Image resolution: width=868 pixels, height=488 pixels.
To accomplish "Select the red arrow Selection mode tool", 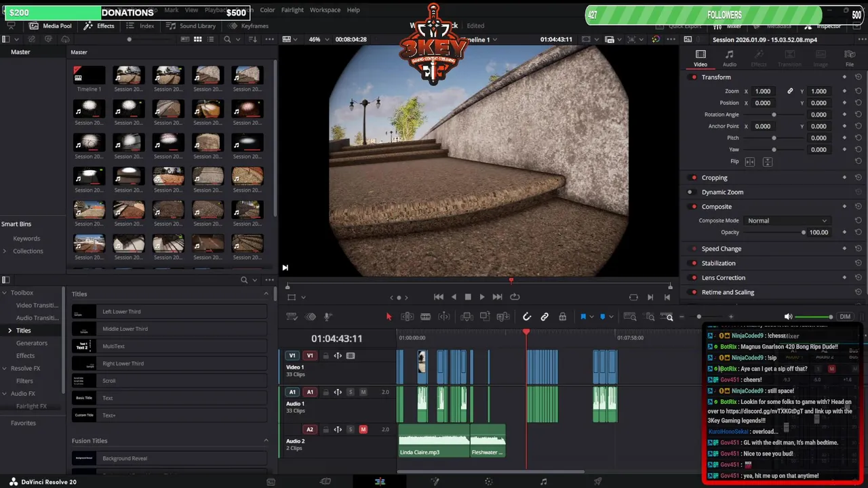I will 389,317.
